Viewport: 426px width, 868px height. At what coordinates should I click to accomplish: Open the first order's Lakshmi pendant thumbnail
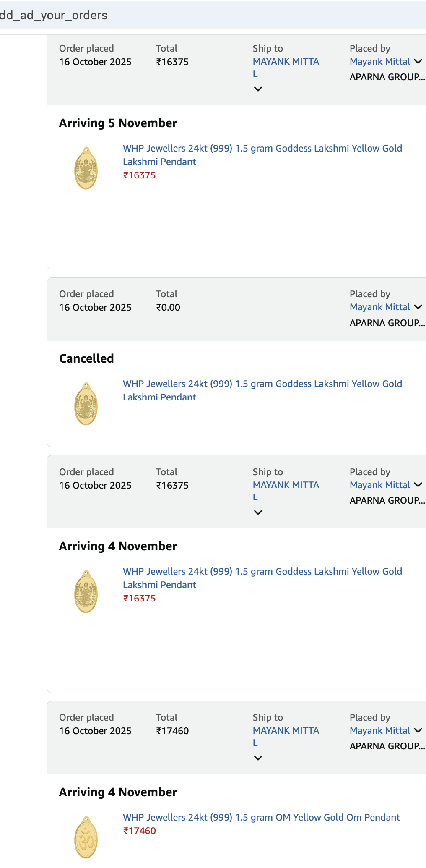click(x=86, y=168)
